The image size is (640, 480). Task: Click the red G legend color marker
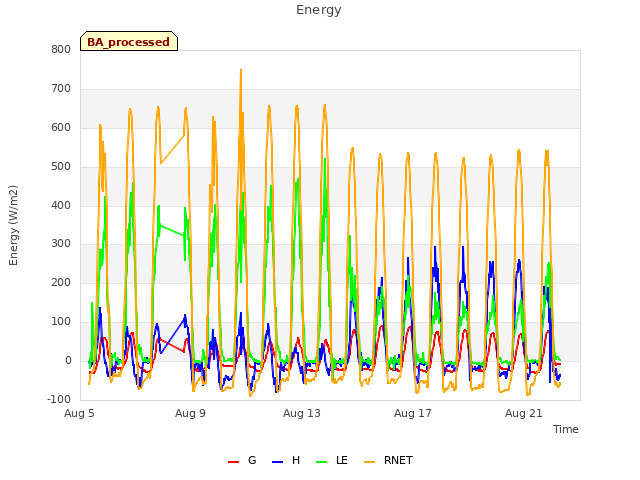(233, 462)
